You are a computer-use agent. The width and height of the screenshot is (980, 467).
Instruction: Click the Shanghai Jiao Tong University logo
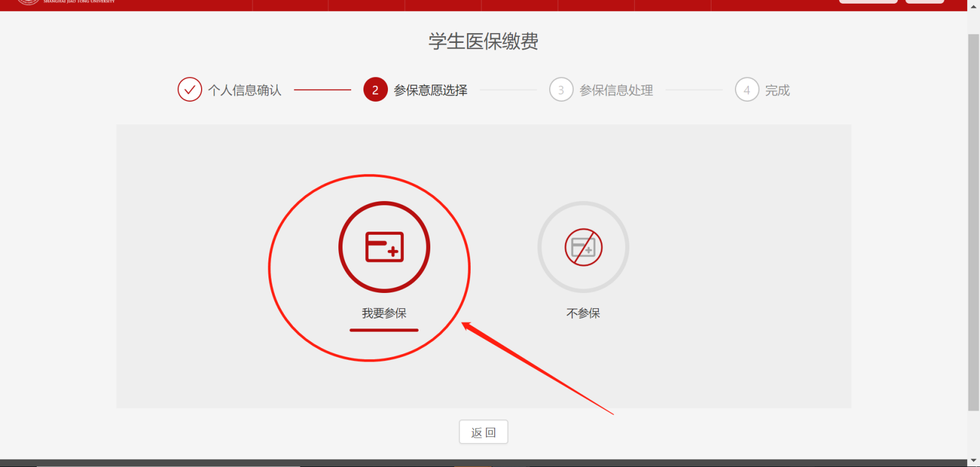(29, 2)
